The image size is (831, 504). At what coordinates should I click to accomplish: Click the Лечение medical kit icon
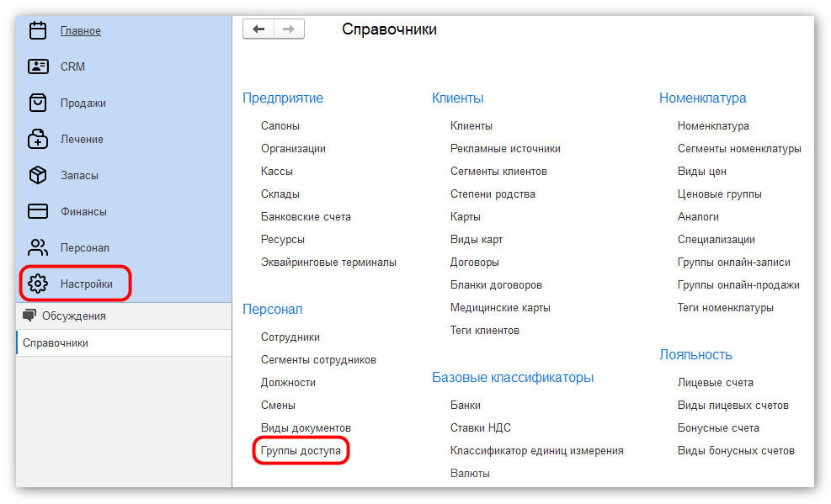pyautogui.click(x=38, y=139)
